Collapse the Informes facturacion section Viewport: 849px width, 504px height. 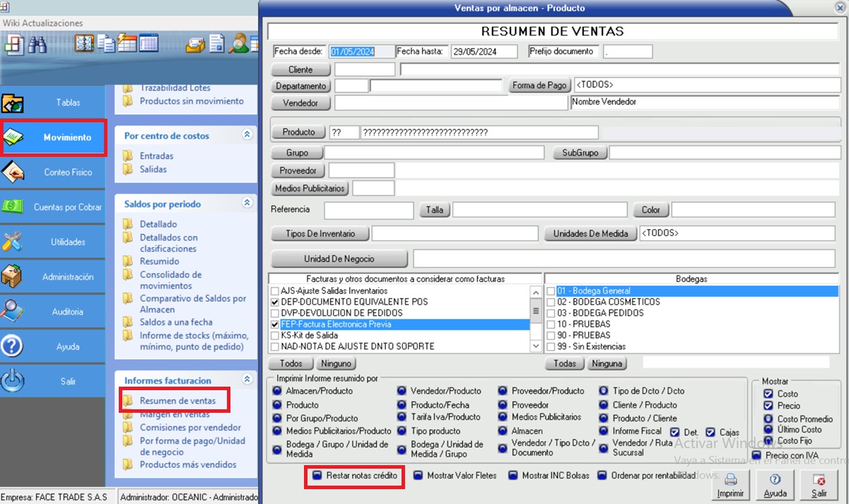pos(247,380)
